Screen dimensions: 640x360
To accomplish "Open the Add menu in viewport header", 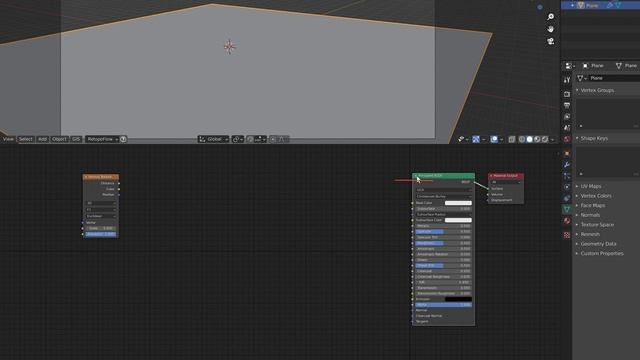I will pyautogui.click(x=42, y=139).
